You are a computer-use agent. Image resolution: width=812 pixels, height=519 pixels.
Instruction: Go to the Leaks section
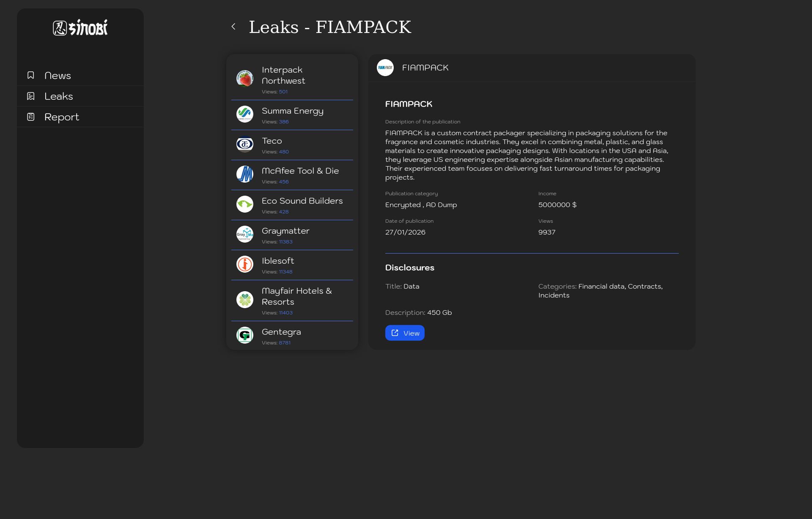pyautogui.click(x=59, y=96)
